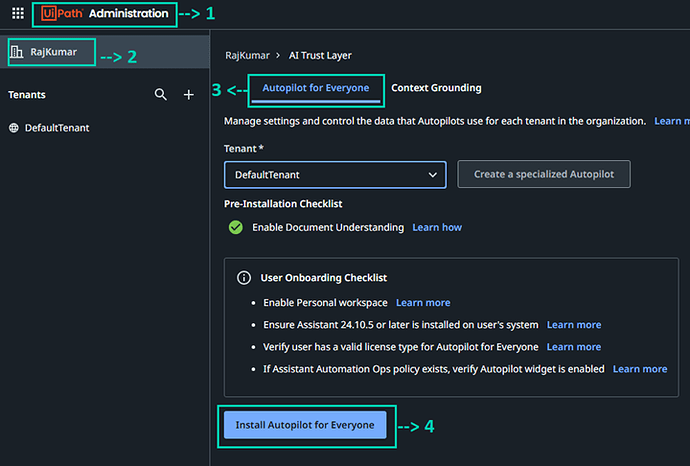Open Learn how link for Document Understanding
The width and height of the screenshot is (690, 466).
point(437,227)
